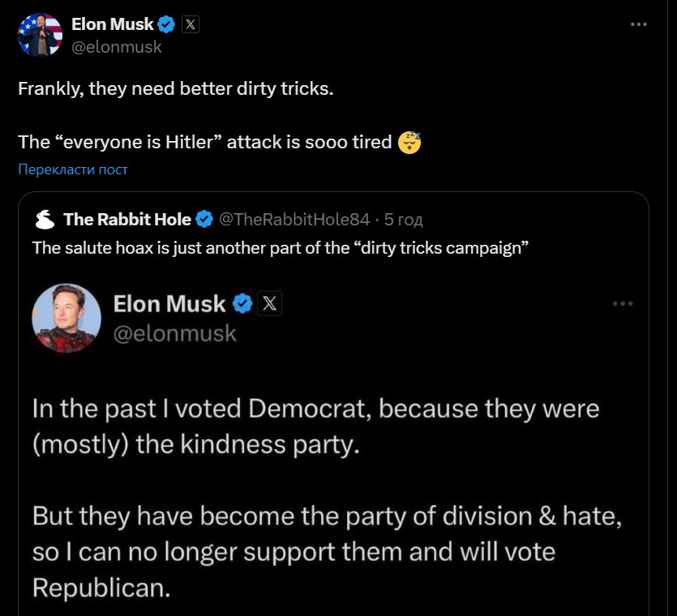Click the sleeping face emoji in the post
677x616 pixels.
[409, 143]
